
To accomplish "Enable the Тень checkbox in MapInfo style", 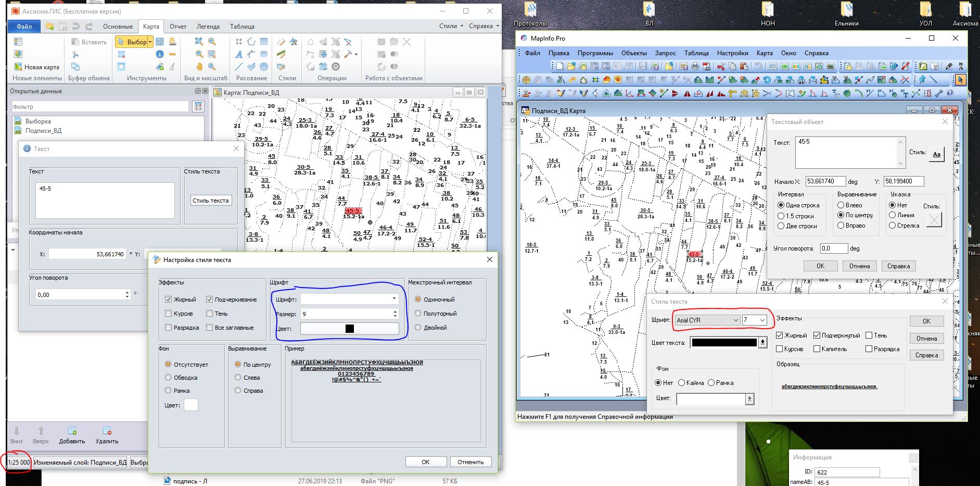I will [x=869, y=335].
